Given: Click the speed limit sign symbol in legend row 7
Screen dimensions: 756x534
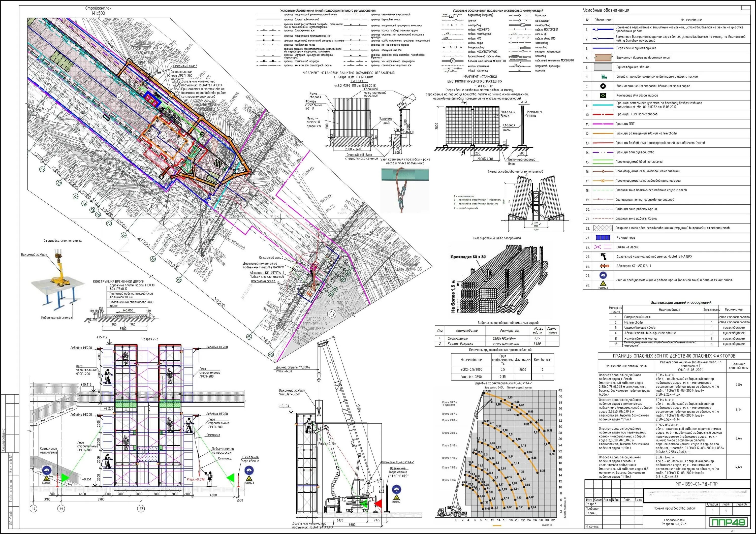Looking at the screenshot, I should [x=603, y=86].
